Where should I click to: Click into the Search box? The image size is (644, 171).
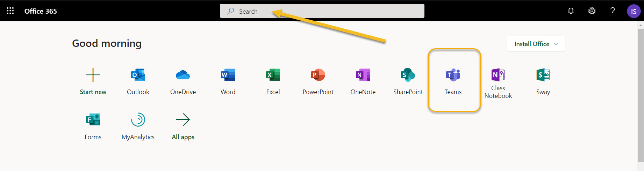(322, 11)
